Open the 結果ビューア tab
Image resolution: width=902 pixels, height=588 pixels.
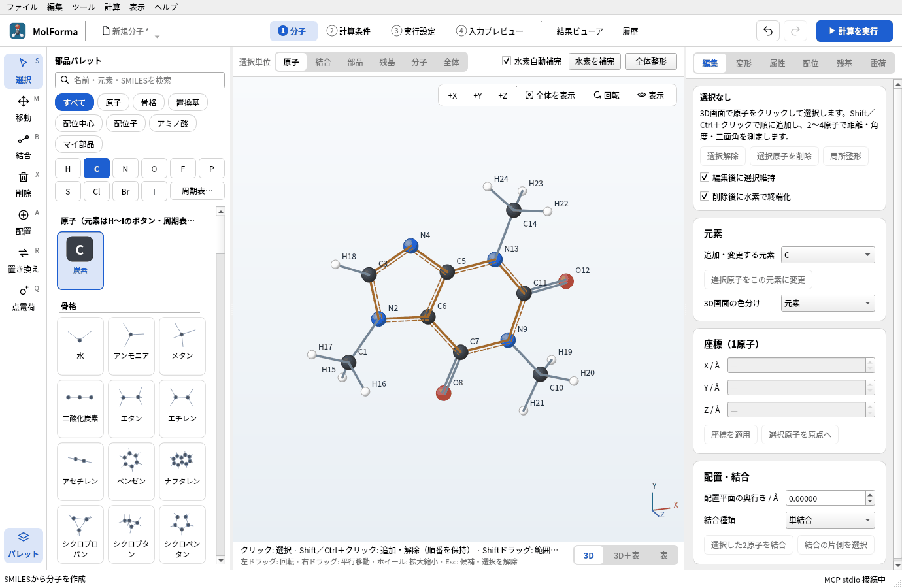580,31
